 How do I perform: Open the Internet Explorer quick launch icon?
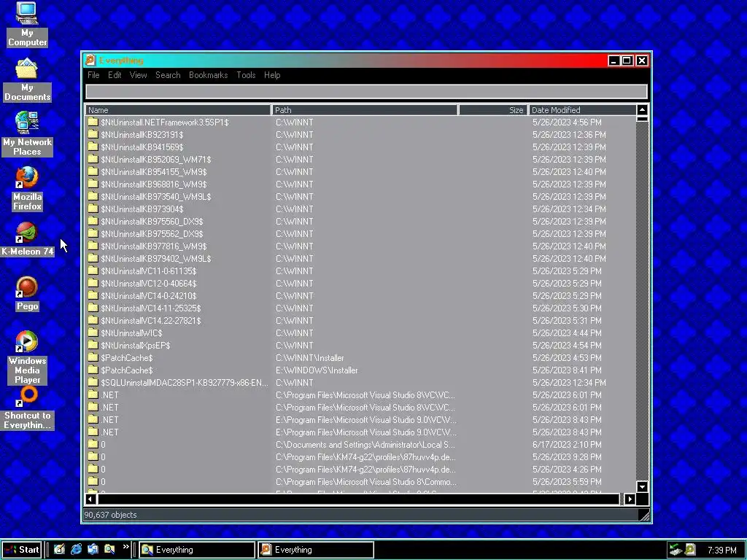(x=76, y=549)
